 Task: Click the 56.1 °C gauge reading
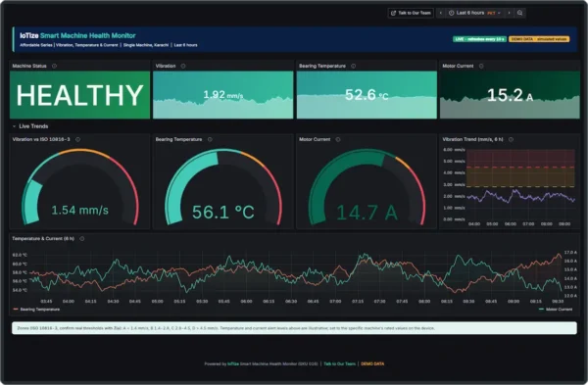(223, 213)
